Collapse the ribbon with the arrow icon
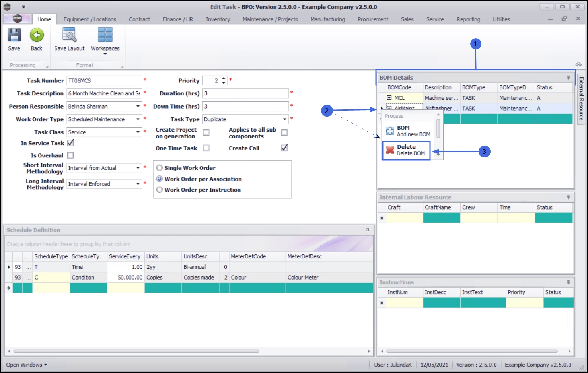This screenshot has width=588, height=373. click(578, 64)
